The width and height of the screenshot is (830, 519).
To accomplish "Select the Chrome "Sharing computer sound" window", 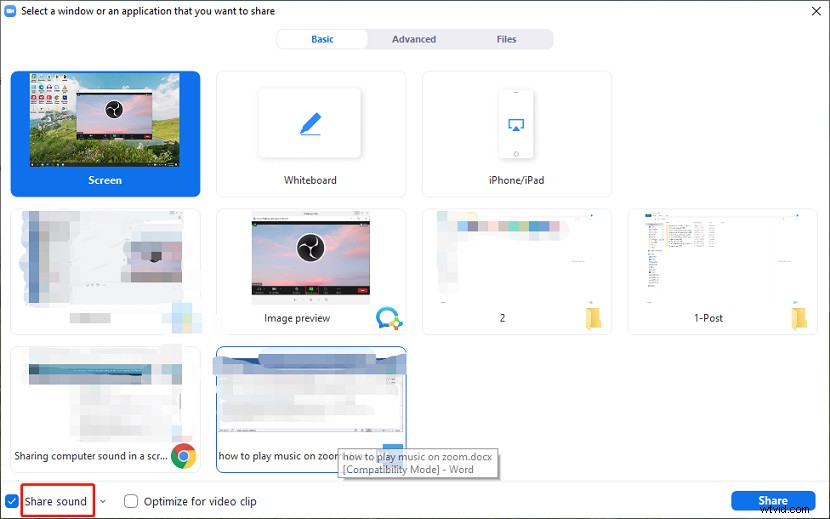I will 105,409.
